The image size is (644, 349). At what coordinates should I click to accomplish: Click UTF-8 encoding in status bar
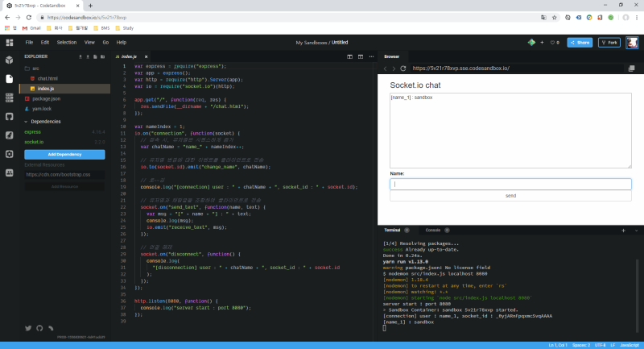(x=600, y=345)
